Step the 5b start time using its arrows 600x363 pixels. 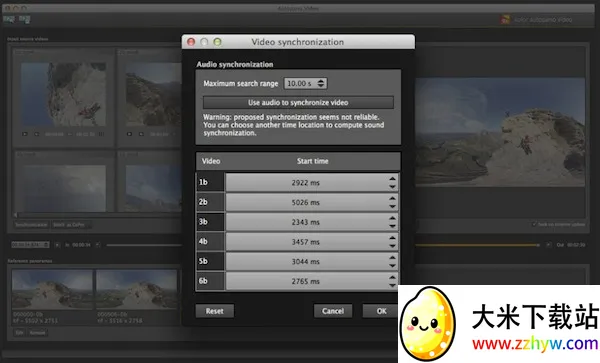pyautogui.click(x=392, y=262)
